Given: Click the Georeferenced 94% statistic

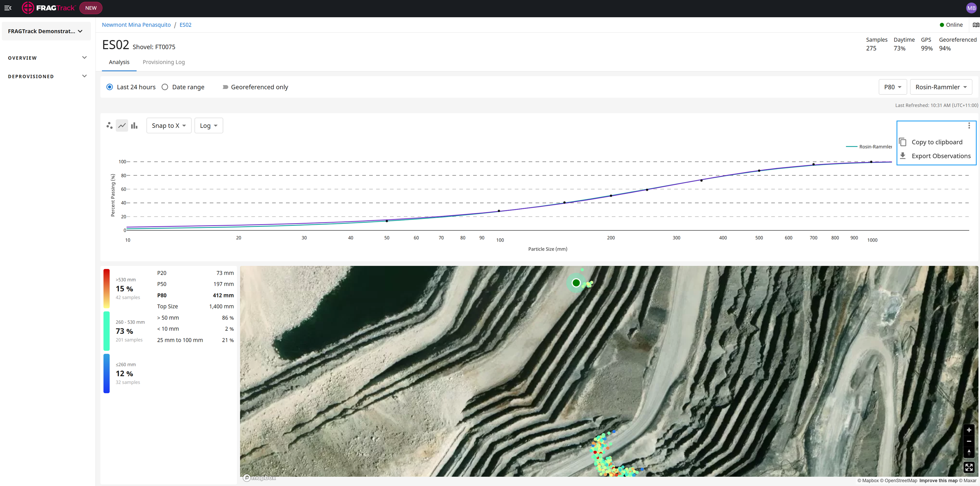Looking at the screenshot, I should tap(958, 44).
